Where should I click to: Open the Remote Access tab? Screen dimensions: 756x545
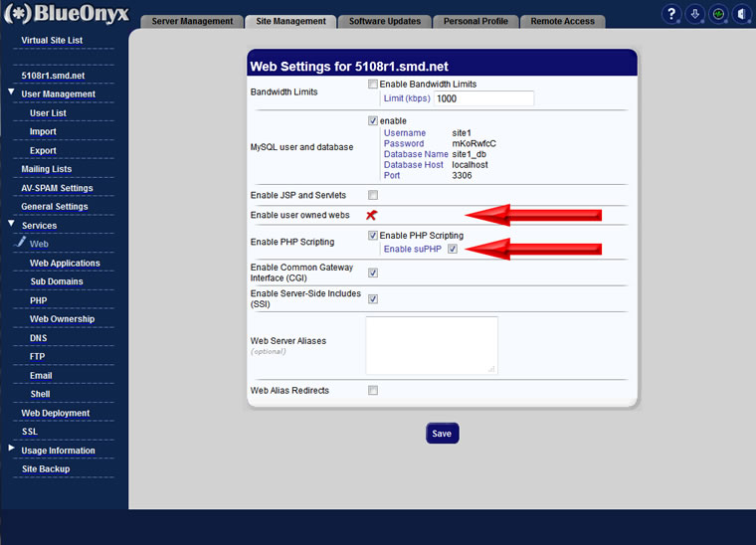562,21
